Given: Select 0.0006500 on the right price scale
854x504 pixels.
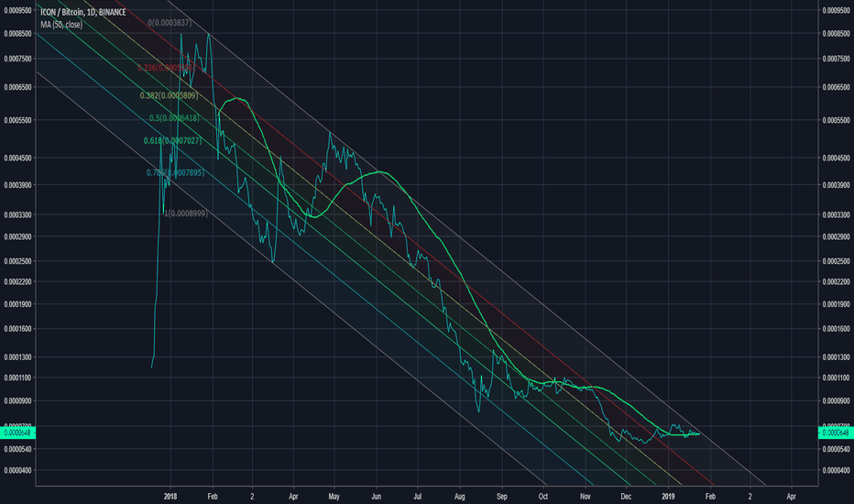Looking at the screenshot, I should tap(836, 87).
